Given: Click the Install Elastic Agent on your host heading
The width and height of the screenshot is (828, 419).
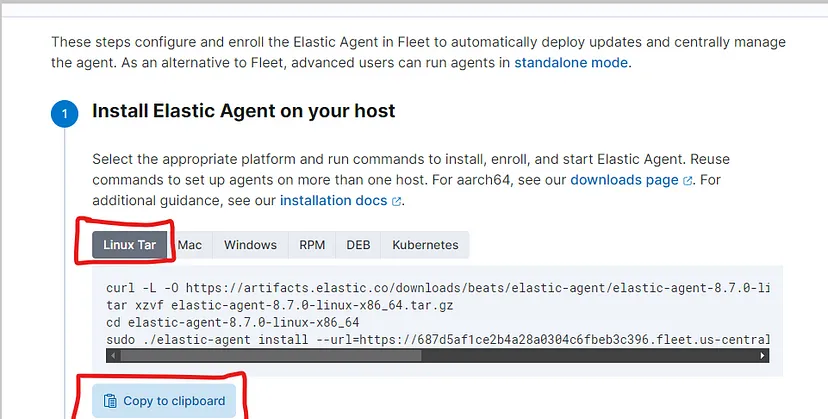Looking at the screenshot, I should [x=243, y=111].
